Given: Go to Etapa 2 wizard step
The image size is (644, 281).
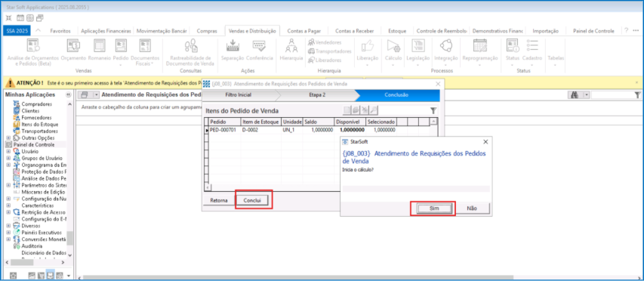Looking at the screenshot, I should (317, 95).
